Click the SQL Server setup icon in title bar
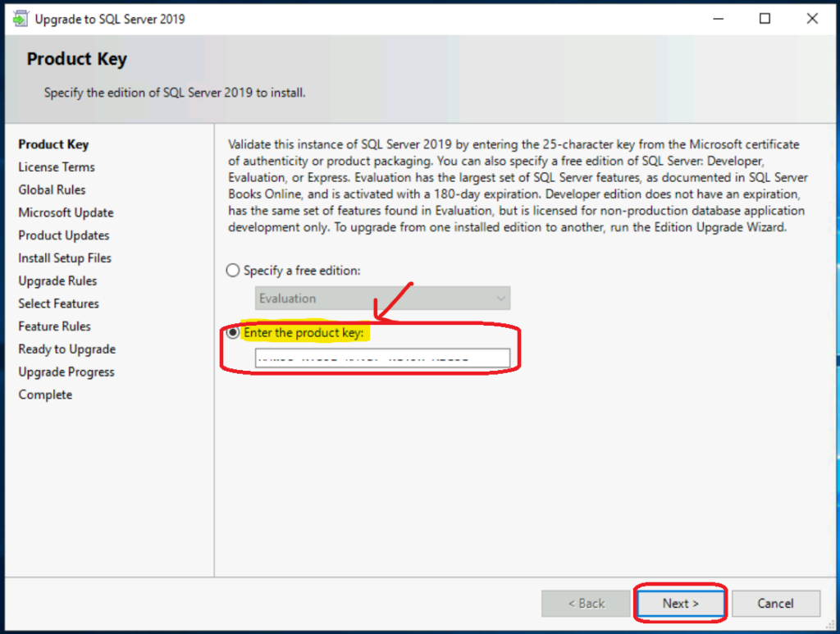 coord(21,19)
